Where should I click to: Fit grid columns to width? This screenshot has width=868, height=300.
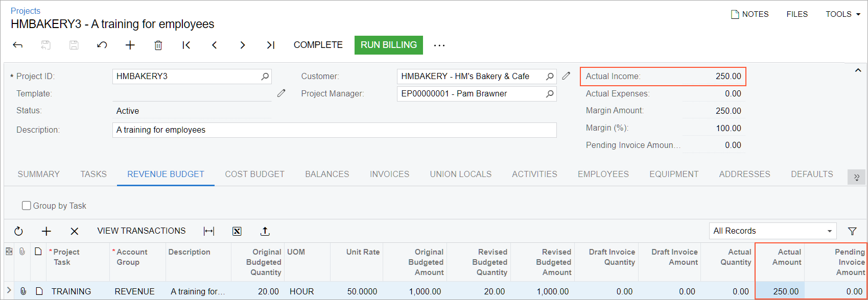point(209,231)
